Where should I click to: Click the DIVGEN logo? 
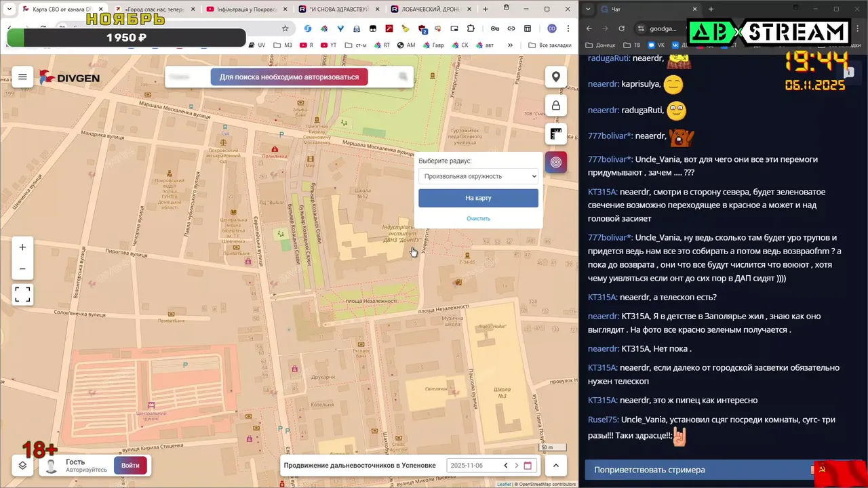pyautogui.click(x=69, y=77)
